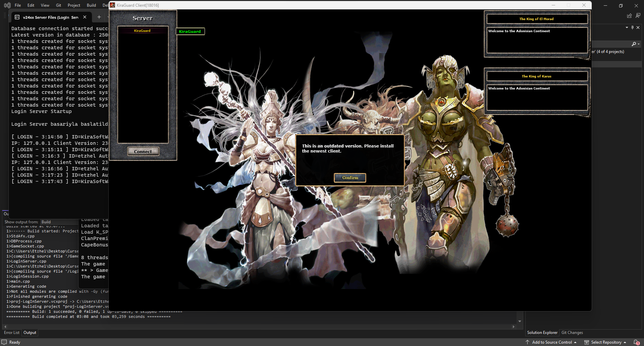The width and height of the screenshot is (644, 346).
Task: Click the Server panel title
Action: point(143,18)
